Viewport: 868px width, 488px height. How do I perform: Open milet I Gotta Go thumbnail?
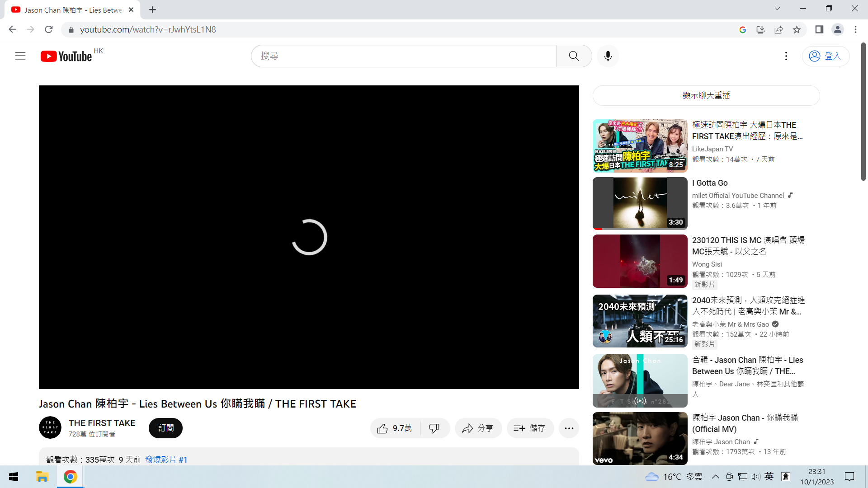point(640,203)
